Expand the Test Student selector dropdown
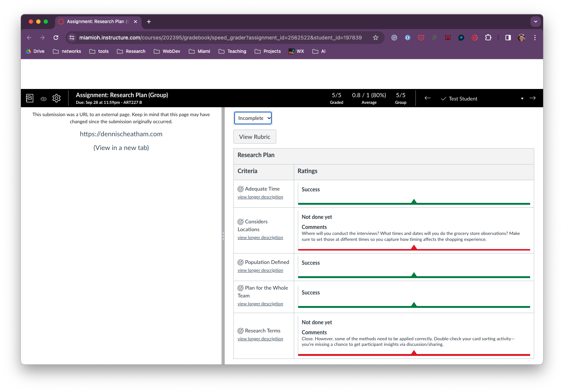The width and height of the screenshot is (564, 392). (x=522, y=99)
